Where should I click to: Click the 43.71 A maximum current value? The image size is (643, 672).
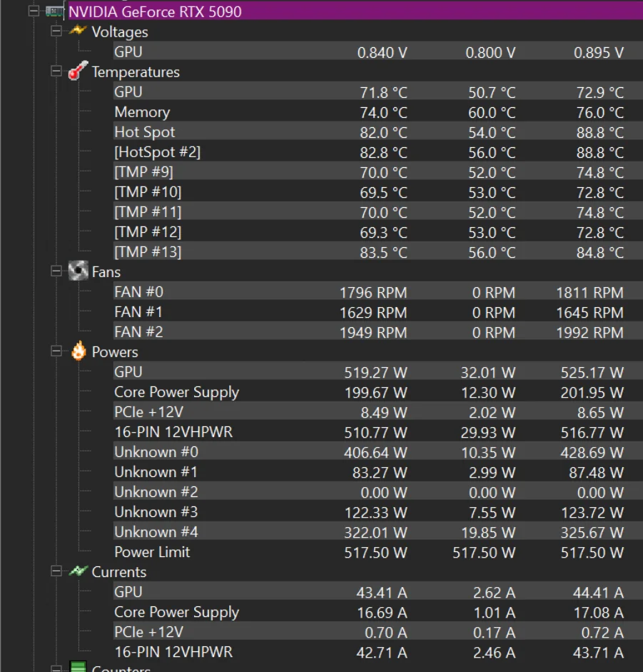[598, 653]
